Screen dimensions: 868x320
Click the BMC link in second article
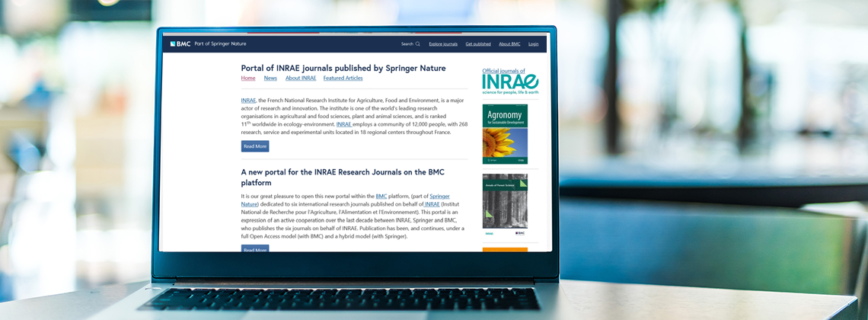(x=381, y=197)
